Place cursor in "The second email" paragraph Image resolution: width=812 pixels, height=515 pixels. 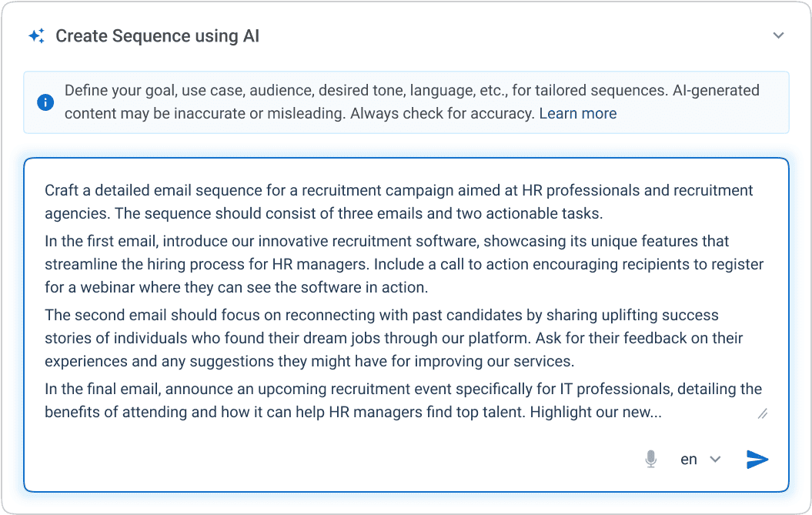[308, 338]
